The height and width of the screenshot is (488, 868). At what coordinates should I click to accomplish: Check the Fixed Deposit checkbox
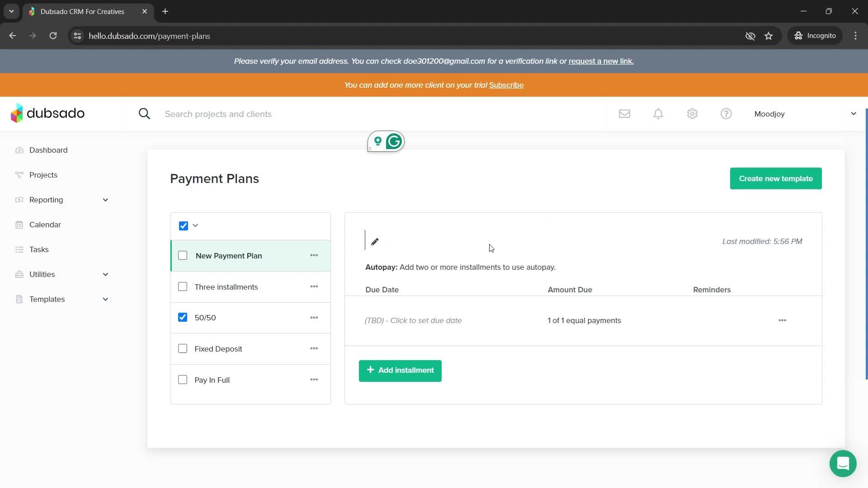[183, 348]
